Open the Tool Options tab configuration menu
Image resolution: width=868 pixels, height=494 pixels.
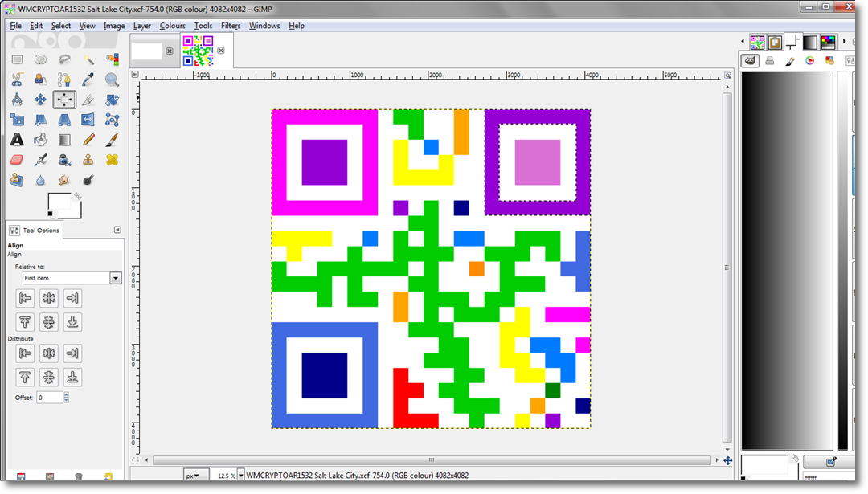tap(117, 230)
